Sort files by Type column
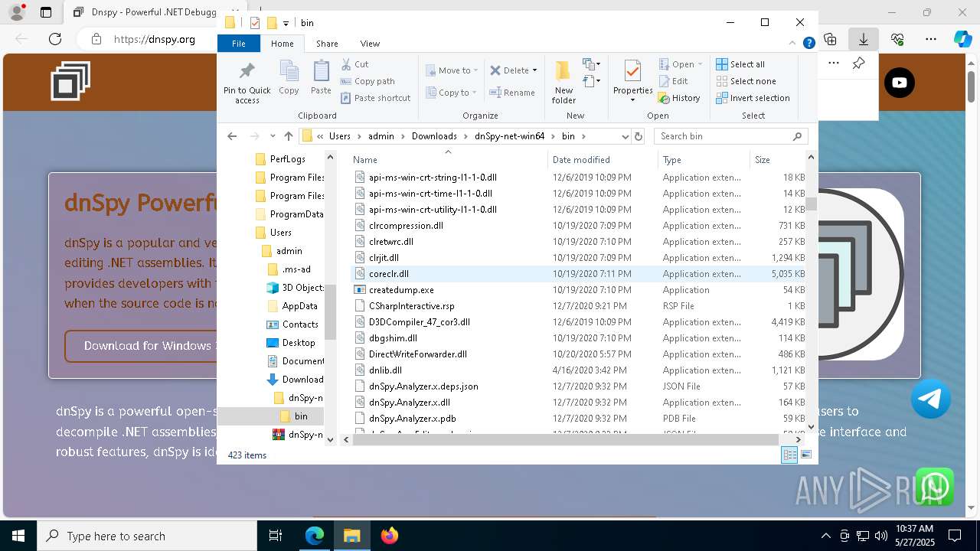Viewport: 980px width, 551px height. tap(704, 160)
